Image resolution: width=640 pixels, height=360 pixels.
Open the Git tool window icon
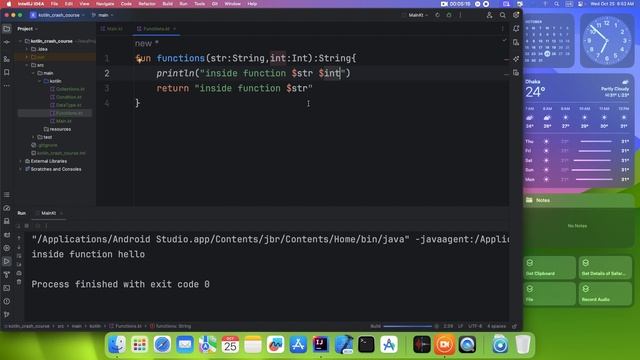pyautogui.click(x=7, y=315)
